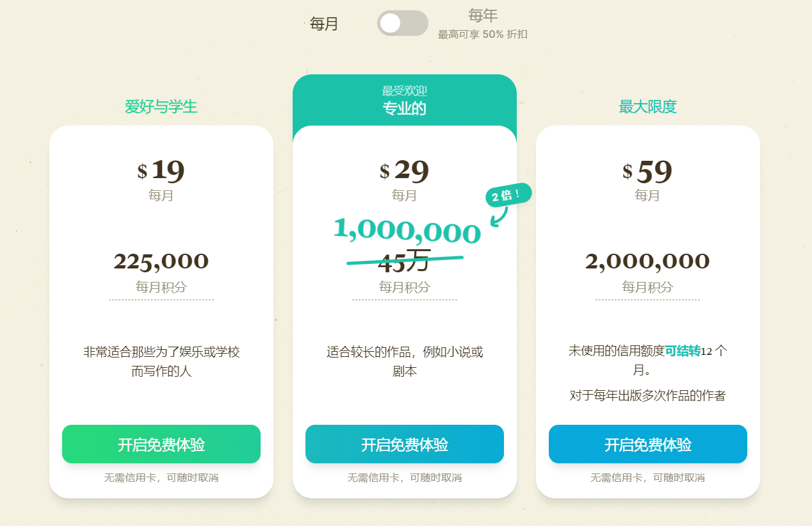This screenshot has width=812, height=526.
Task: Click the dotted 每月积分 label under 225,000
Action: (x=161, y=287)
